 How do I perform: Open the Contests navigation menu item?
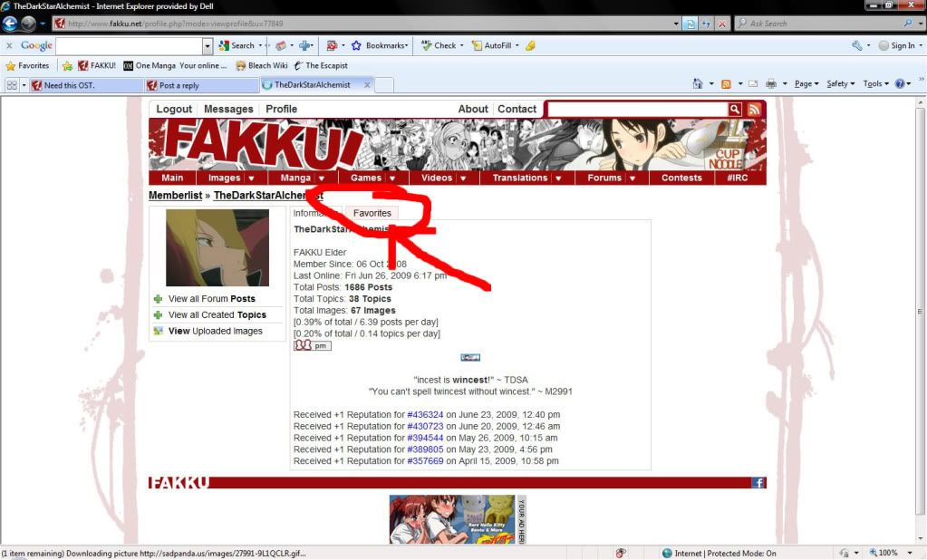tap(681, 178)
